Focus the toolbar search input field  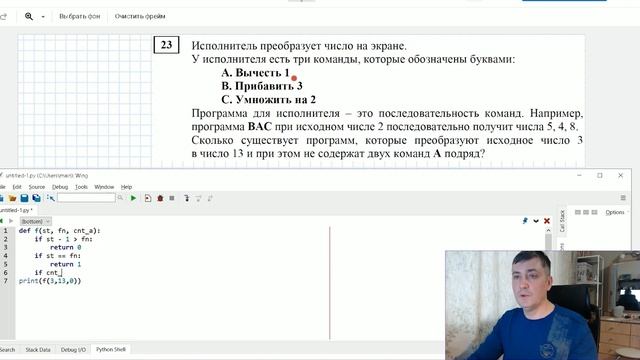point(86,198)
